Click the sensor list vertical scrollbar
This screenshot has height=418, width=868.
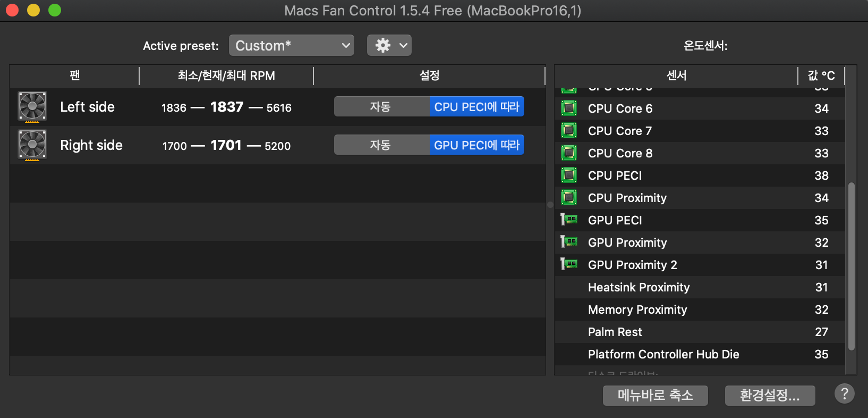coord(852,266)
